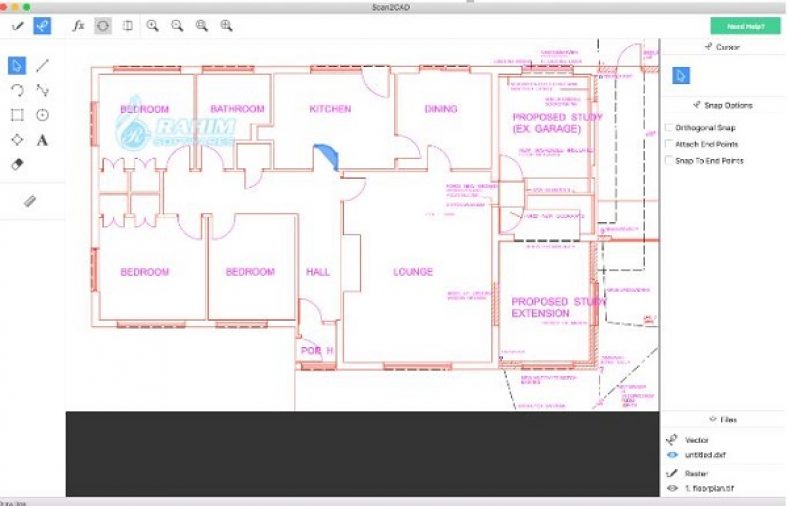Select the Rectangle drawing tool
Viewport: 788px width, 506px height.
tap(17, 115)
